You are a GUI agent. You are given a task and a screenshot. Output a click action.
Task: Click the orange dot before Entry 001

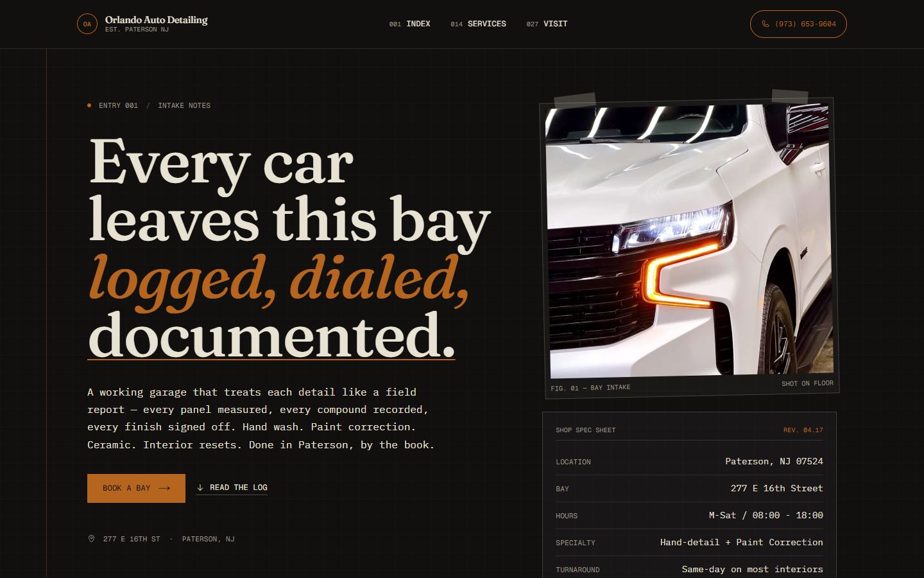click(x=89, y=105)
